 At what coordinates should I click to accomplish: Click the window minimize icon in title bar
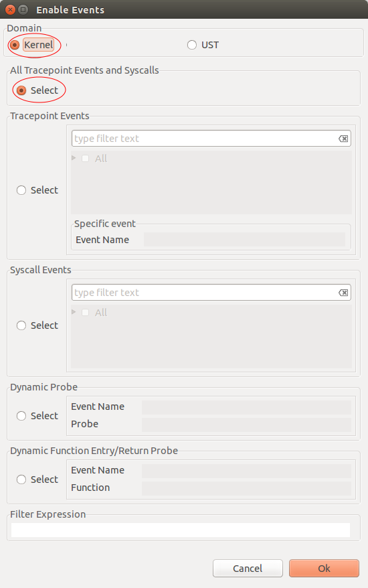tap(23, 10)
